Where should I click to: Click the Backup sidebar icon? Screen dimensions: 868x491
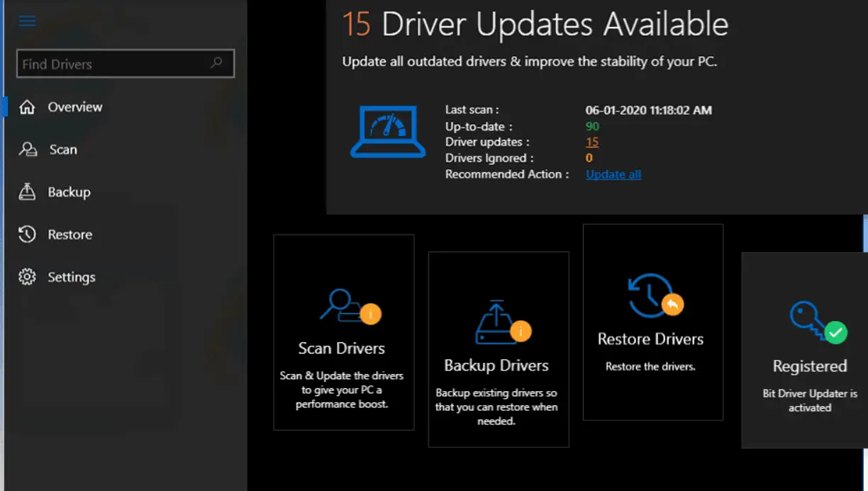point(27,192)
